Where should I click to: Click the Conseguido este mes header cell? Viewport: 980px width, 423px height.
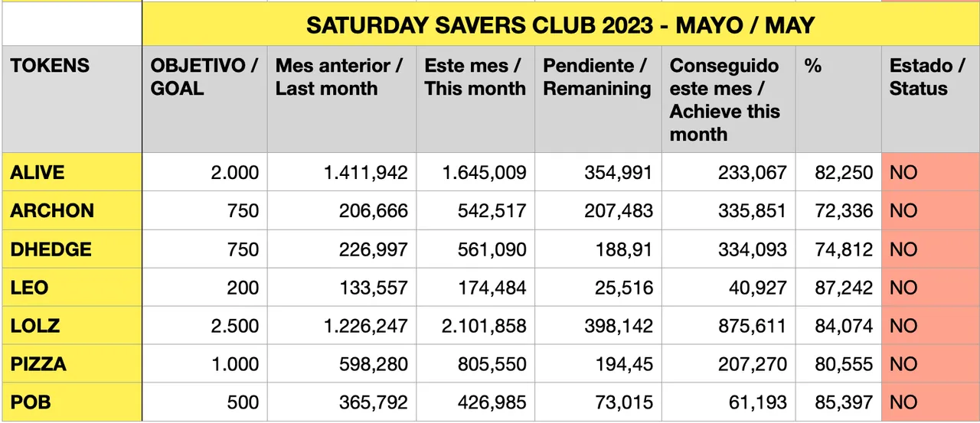724,99
